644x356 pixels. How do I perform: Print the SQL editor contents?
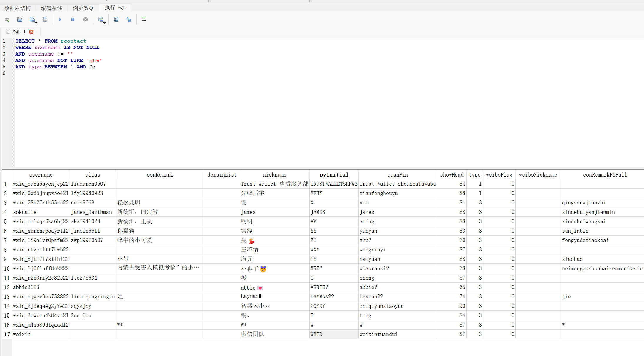45,20
